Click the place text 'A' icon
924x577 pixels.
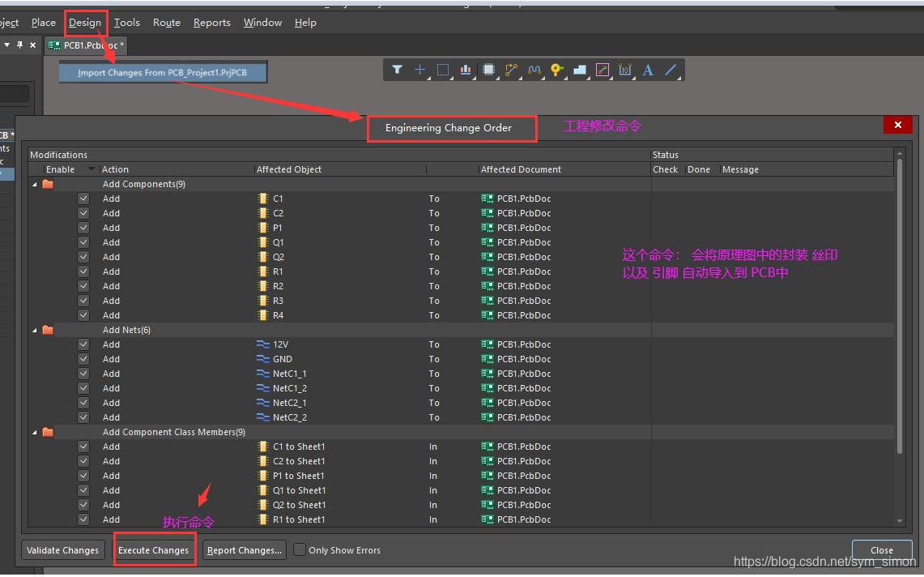click(648, 71)
